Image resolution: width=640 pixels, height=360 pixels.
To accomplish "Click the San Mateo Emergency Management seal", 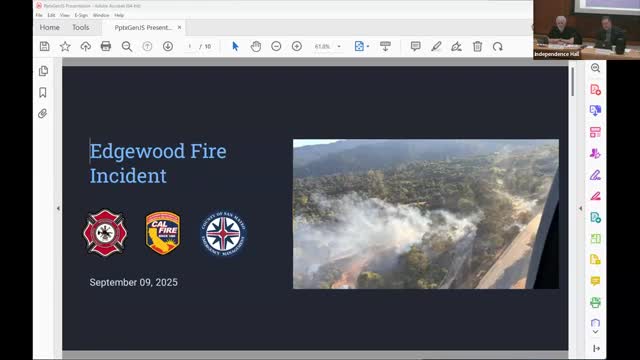I will (x=223, y=233).
